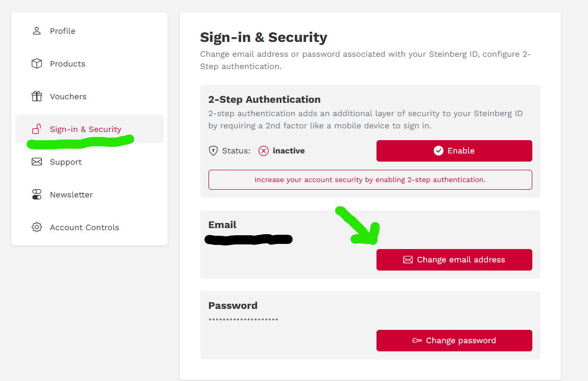Enable 2-step authentication

click(454, 151)
